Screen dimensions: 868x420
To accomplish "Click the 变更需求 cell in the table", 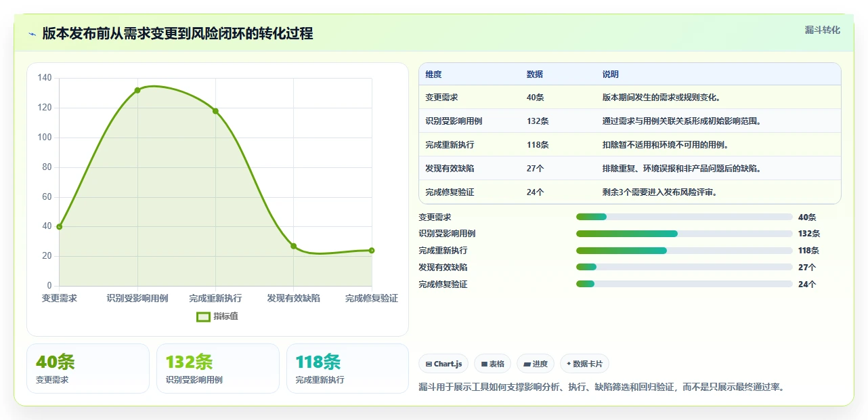I will [441, 98].
